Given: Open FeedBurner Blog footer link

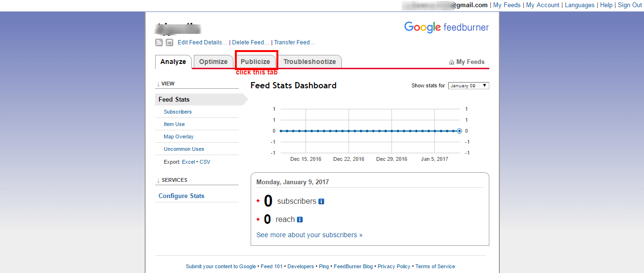Looking at the screenshot, I should (x=353, y=266).
